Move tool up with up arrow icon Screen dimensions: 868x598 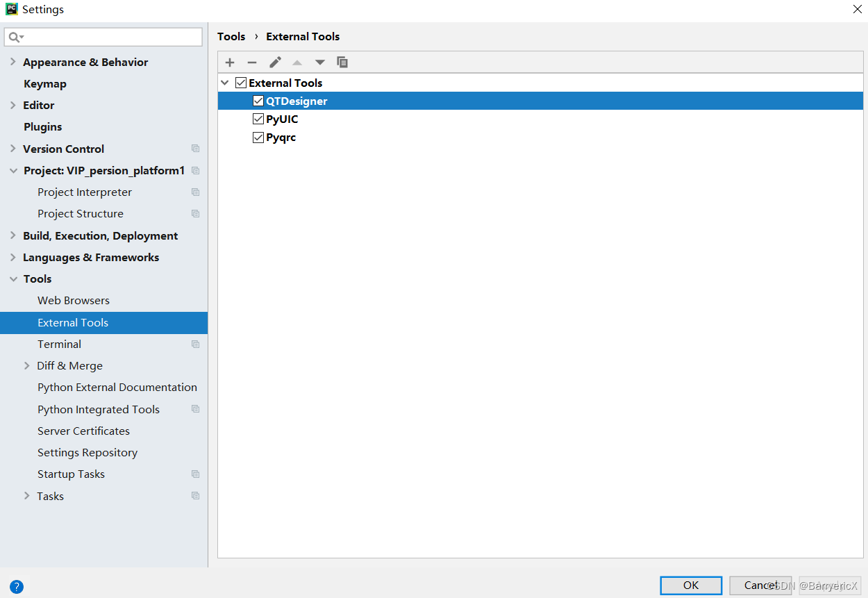click(x=297, y=63)
